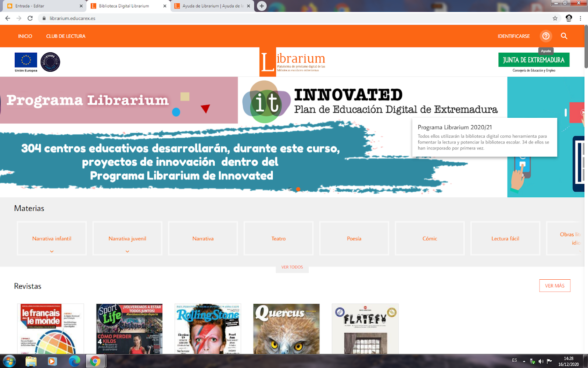
Task: Open Microsoft Edge from taskbar
Action: click(x=74, y=361)
